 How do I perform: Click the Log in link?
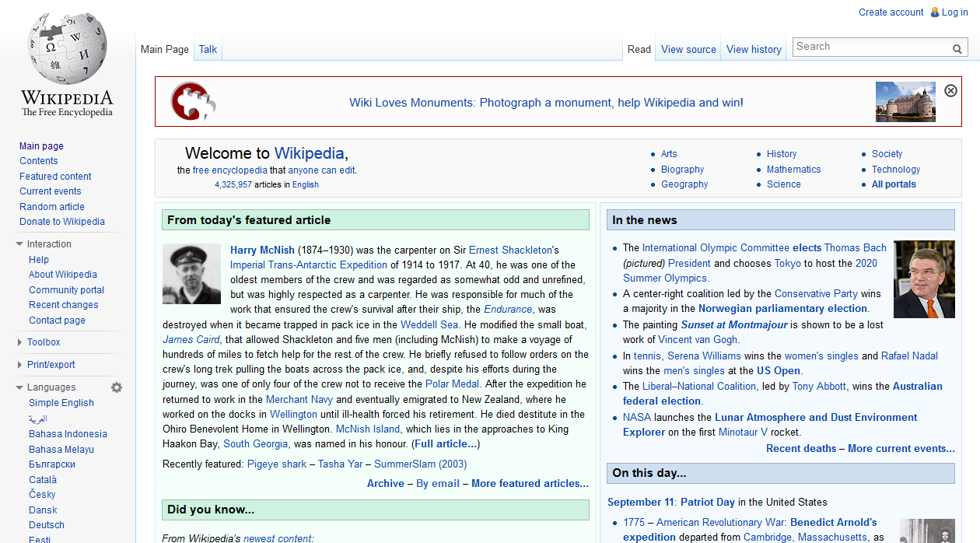point(955,12)
